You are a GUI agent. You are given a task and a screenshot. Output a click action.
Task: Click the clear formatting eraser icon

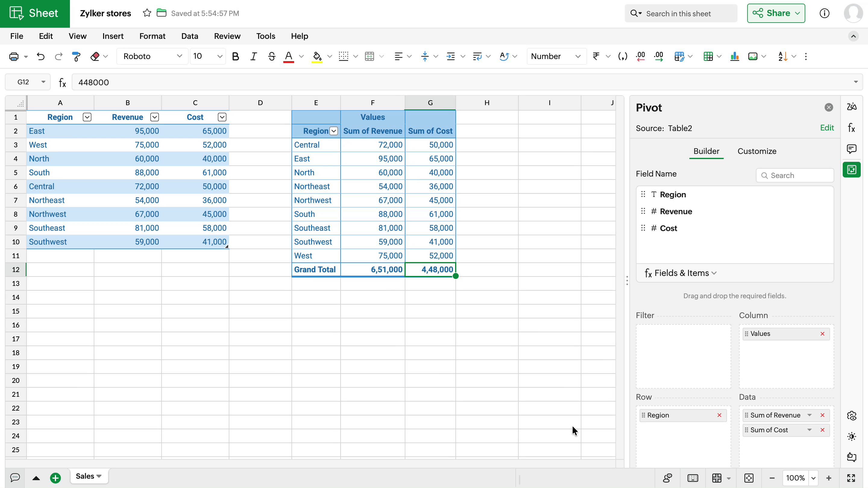[95, 56]
